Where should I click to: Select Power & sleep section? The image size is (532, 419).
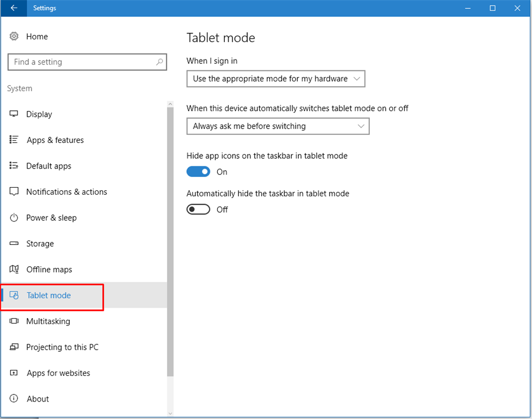pos(84,218)
